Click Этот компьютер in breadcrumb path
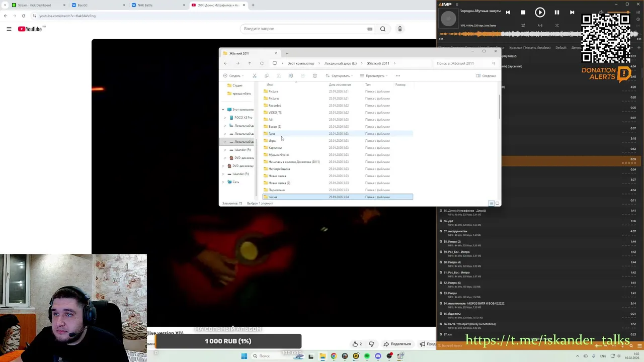Screen dimensions: 644x362 point(301,63)
